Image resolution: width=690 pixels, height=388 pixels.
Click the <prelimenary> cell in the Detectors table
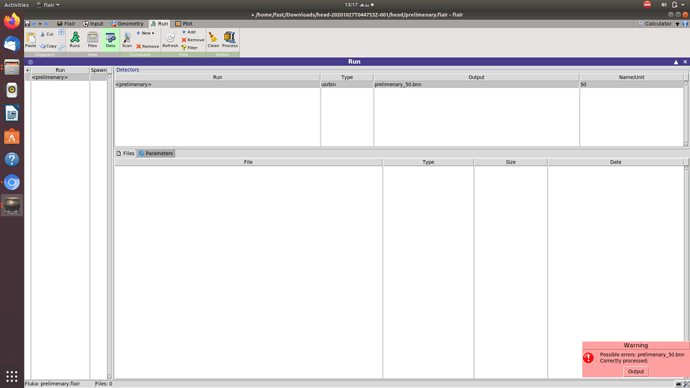(x=217, y=84)
